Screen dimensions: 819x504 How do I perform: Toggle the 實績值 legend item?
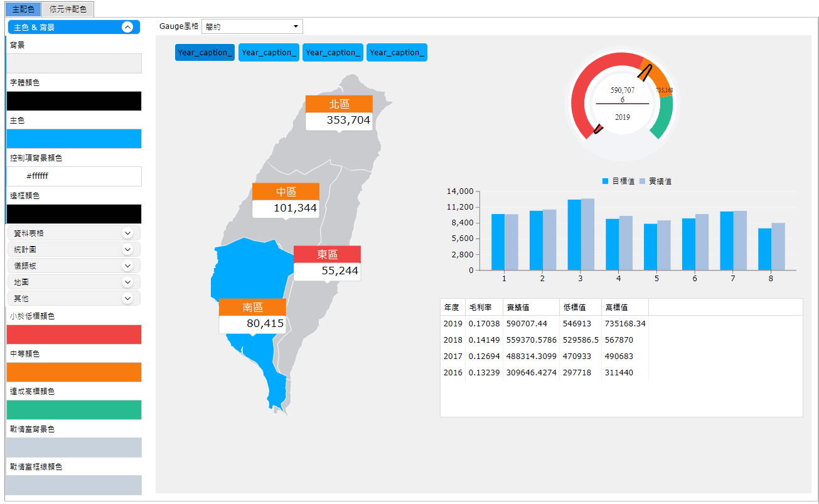click(655, 181)
